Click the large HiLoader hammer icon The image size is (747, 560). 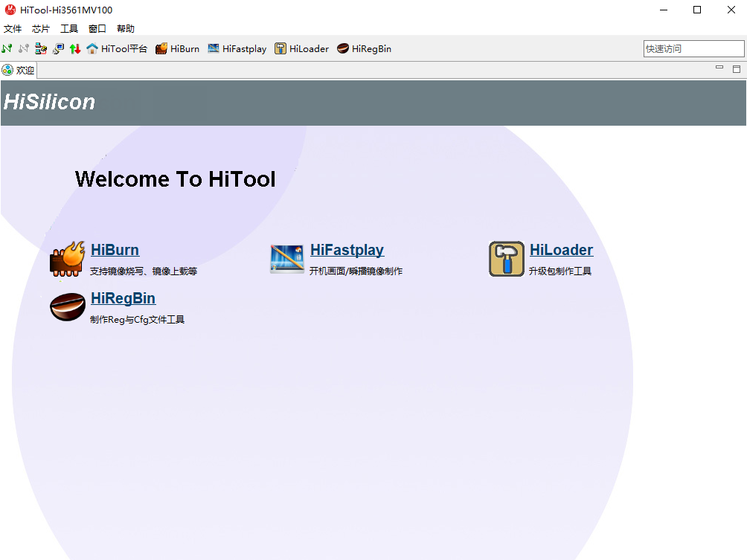coord(507,259)
